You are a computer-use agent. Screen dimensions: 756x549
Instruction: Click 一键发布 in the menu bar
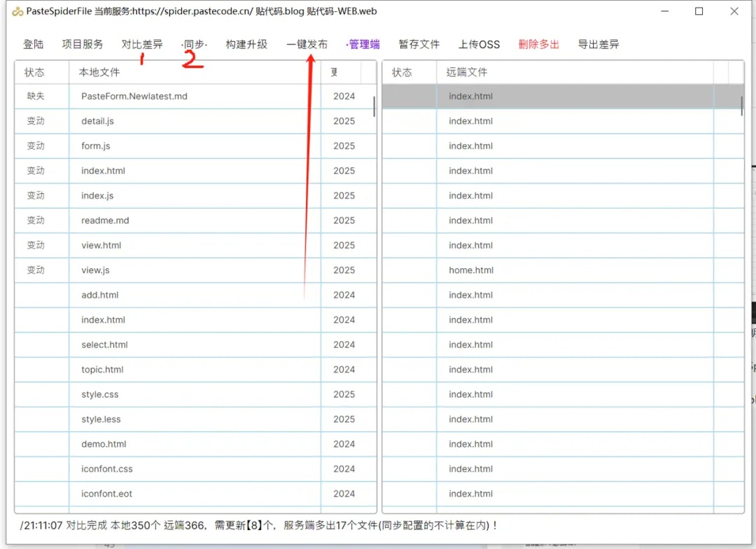307,44
